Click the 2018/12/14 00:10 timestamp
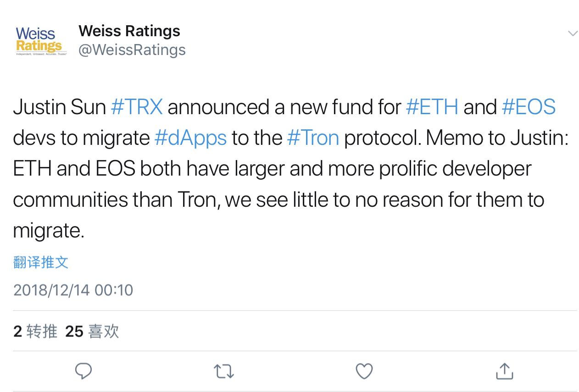The height and width of the screenshot is (392, 579). pos(73,290)
